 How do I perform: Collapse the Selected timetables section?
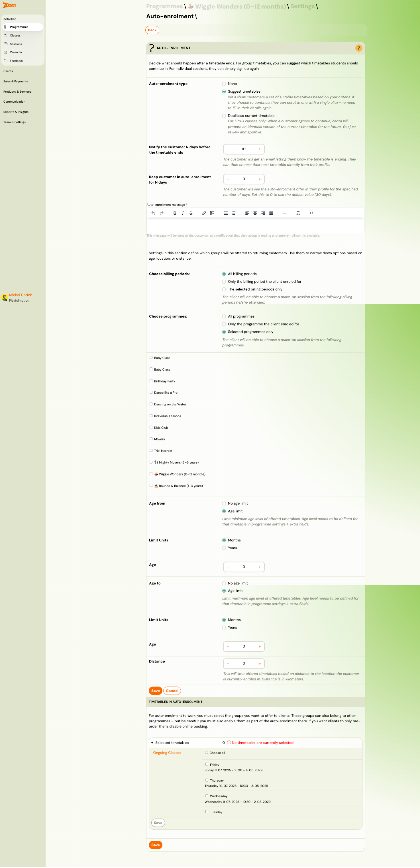tap(152, 743)
